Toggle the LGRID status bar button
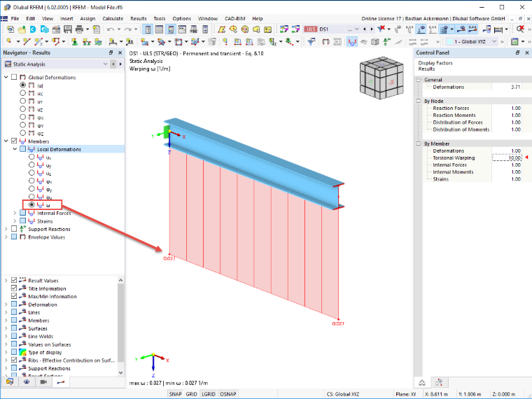Viewport: 532px width, 399px height. click(x=209, y=394)
